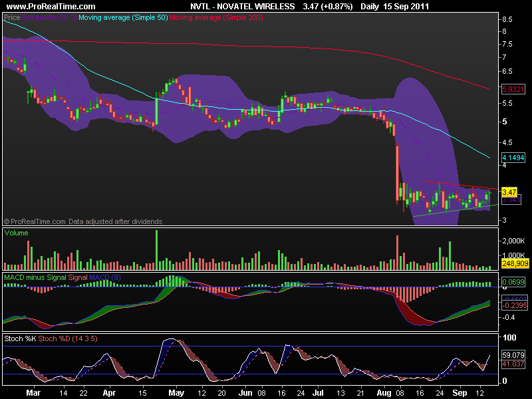
Task: Select the 7.5 price axis value
Action: click(507, 44)
